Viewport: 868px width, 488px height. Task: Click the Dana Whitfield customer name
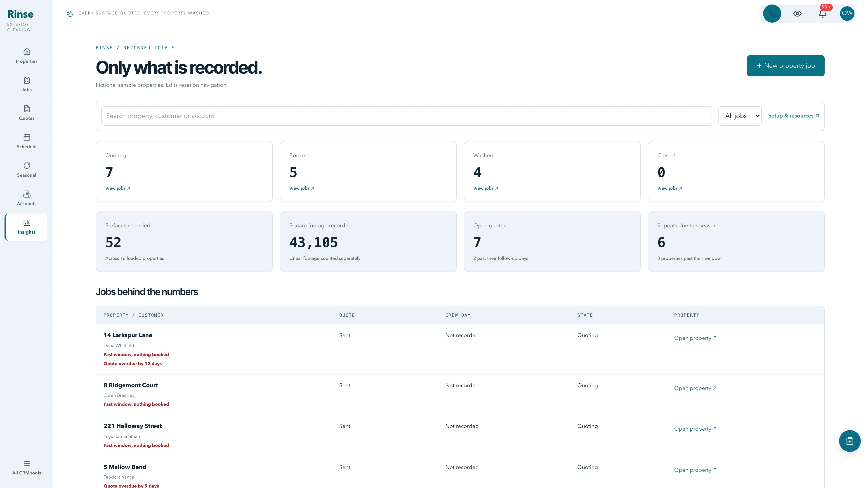point(119,345)
